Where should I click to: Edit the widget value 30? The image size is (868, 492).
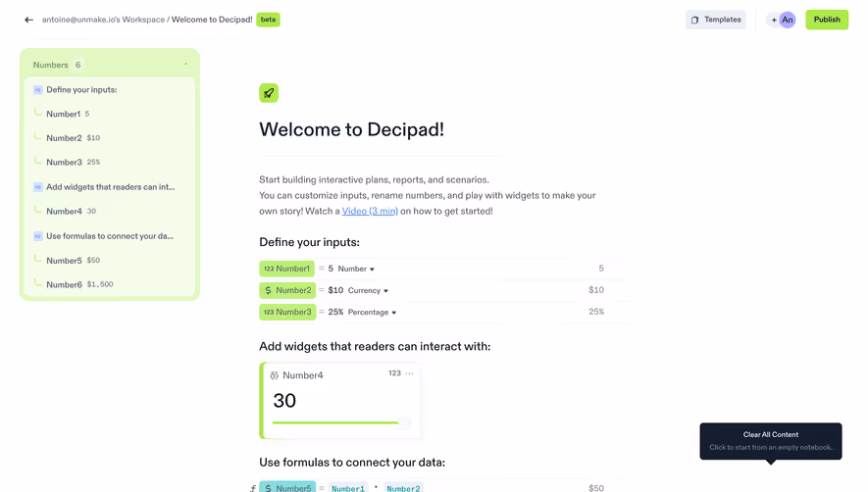pyautogui.click(x=284, y=401)
